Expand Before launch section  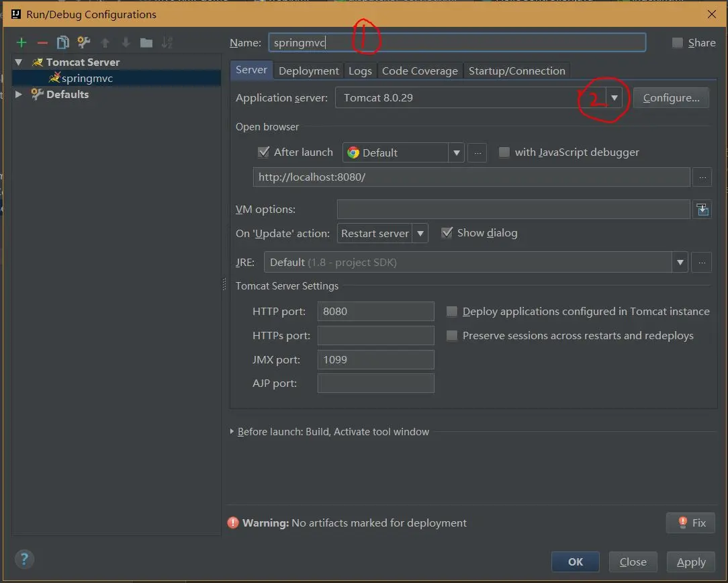click(232, 432)
